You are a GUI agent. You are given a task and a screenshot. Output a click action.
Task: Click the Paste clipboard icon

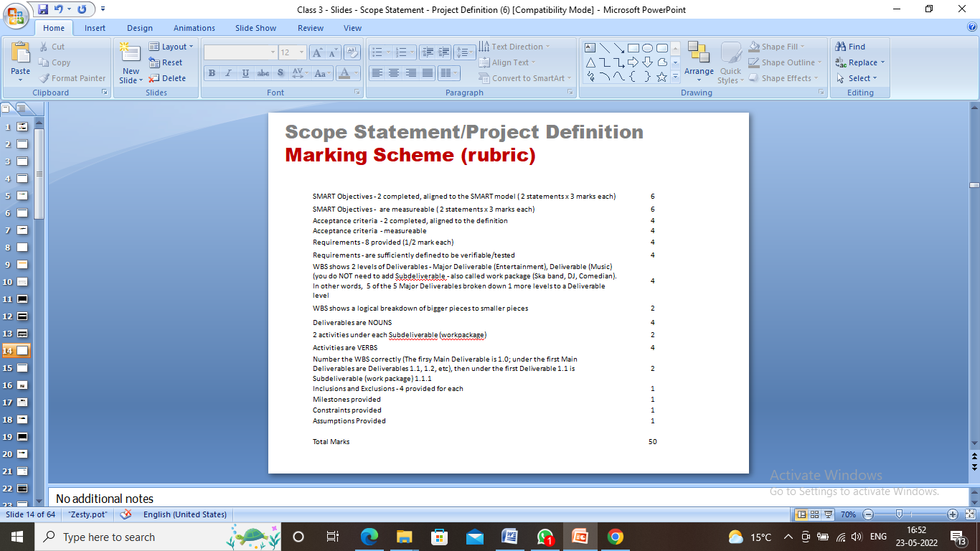pos(21,54)
